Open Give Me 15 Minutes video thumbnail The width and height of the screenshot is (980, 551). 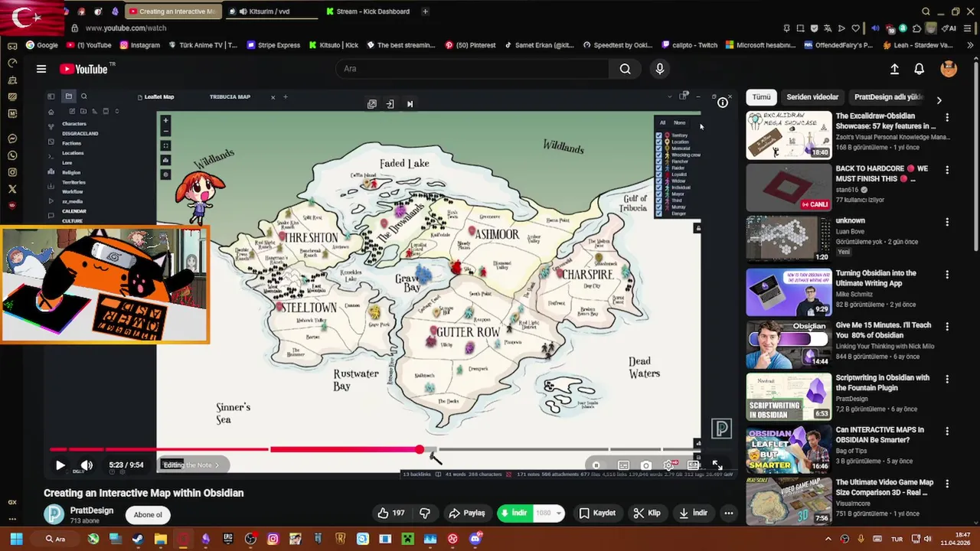point(789,344)
